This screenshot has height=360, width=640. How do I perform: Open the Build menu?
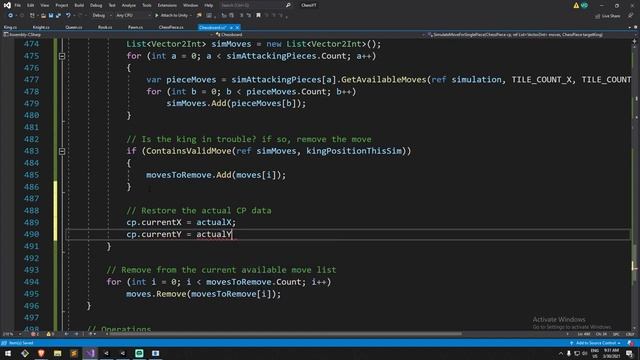pos(79,5)
